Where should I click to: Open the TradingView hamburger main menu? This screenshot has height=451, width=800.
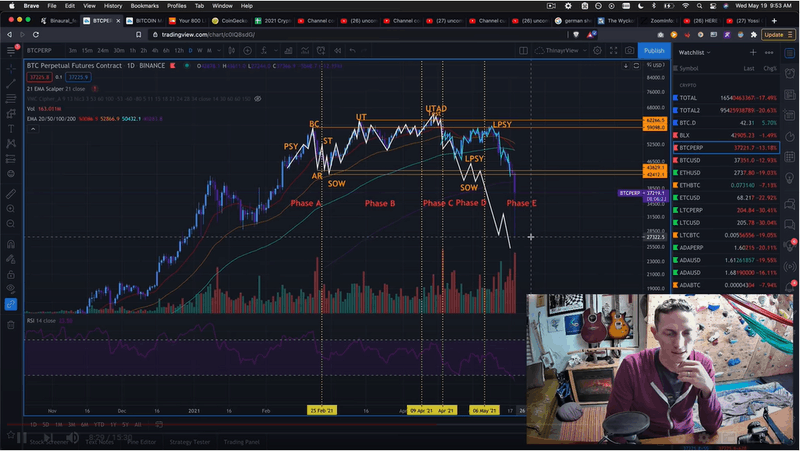point(11,51)
